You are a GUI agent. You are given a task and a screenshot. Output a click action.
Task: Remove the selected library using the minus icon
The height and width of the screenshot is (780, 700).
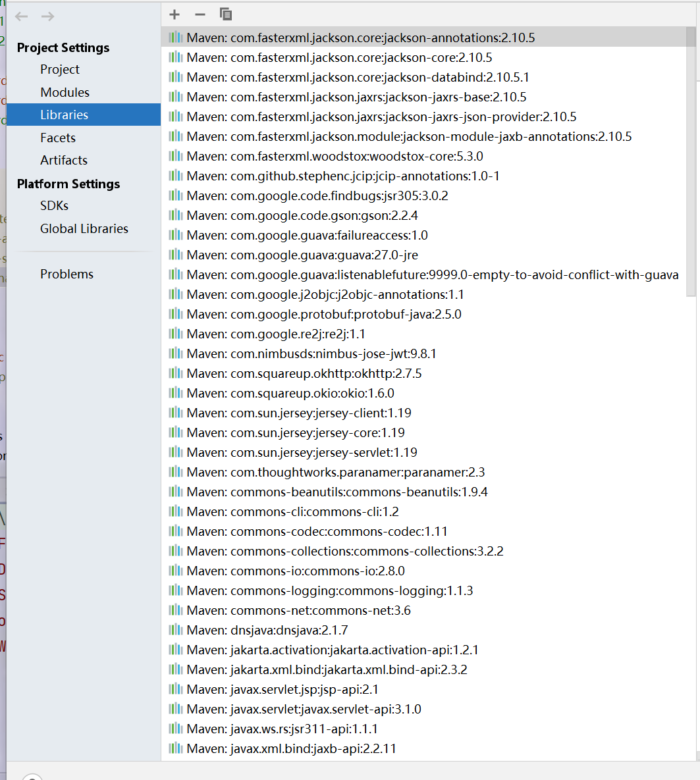coord(200,14)
